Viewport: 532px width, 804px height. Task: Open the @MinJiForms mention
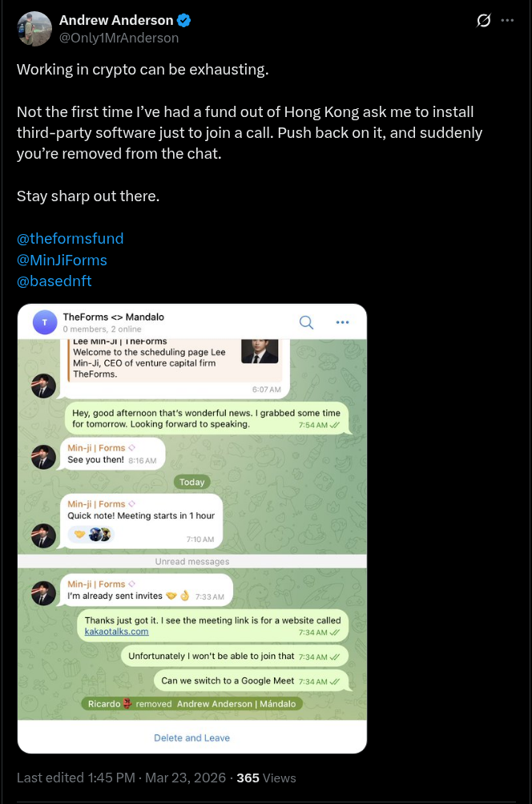pyautogui.click(x=62, y=260)
